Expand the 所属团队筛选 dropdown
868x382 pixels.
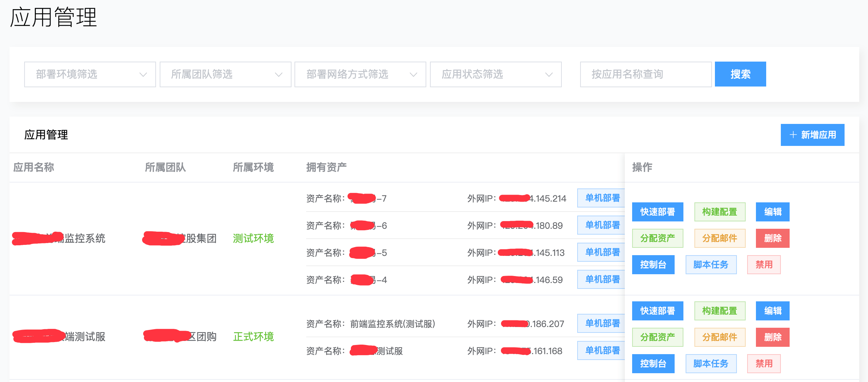coord(225,74)
